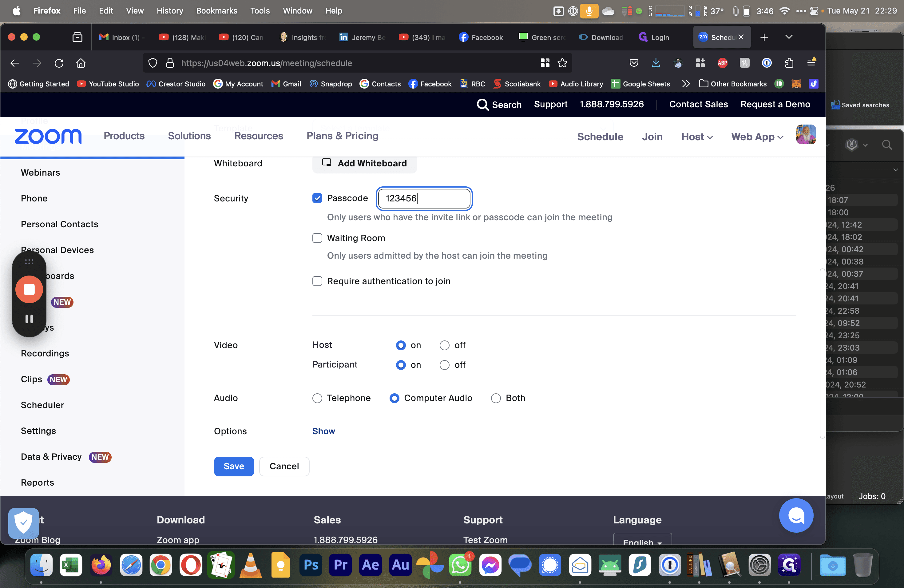Image resolution: width=904 pixels, height=588 pixels.
Task: Expand the Host dropdown in Zoom header
Action: [697, 137]
